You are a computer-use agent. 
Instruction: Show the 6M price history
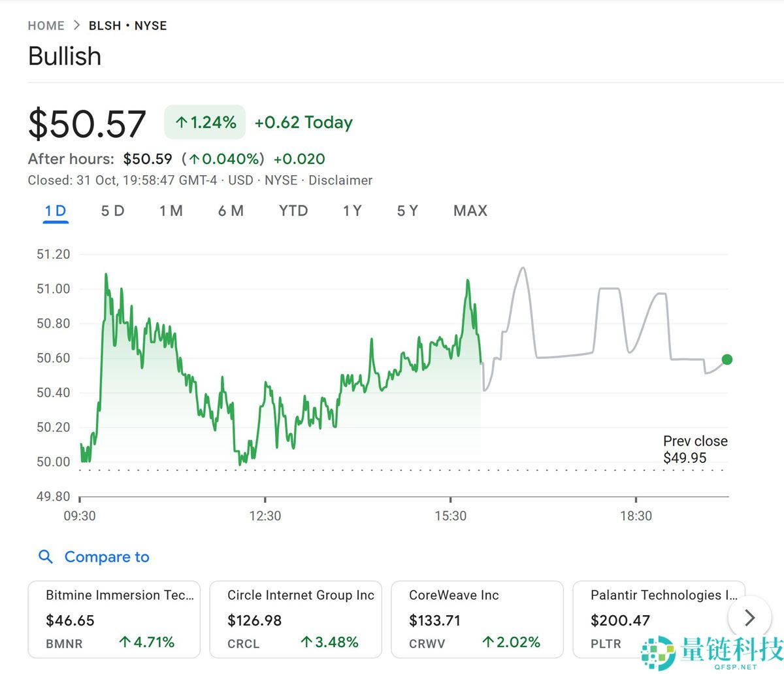click(231, 211)
